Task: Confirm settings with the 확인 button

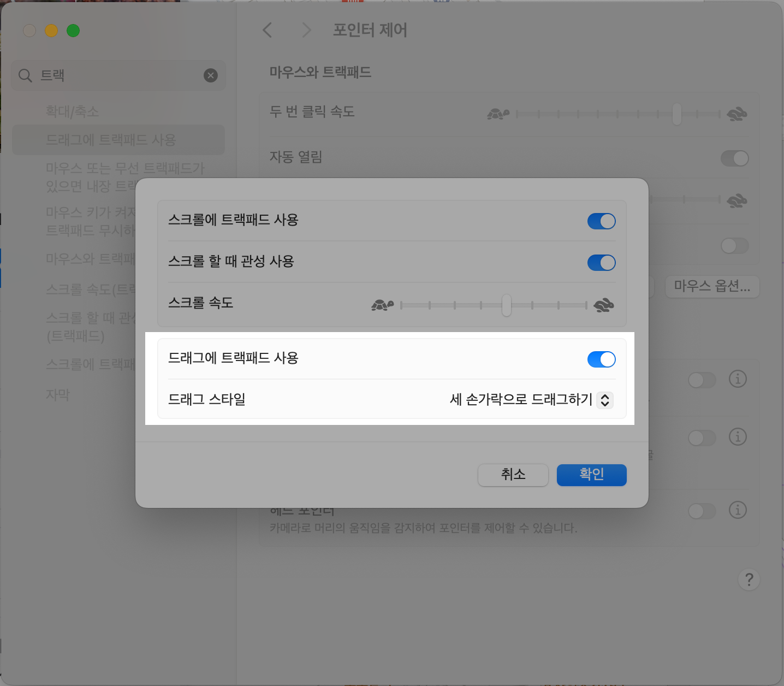Action: tap(591, 475)
